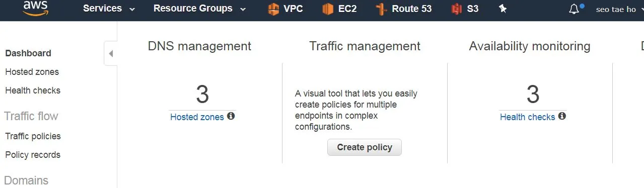The image size is (644, 188).
Task: Open the S3 service shortcut icon
Action: coord(457,9)
